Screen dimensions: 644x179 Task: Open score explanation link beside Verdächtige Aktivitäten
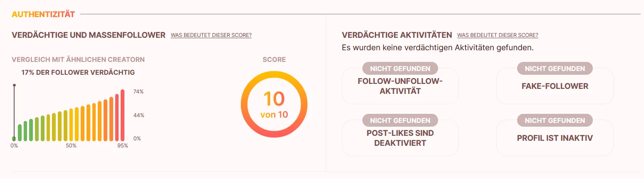pos(497,35)
